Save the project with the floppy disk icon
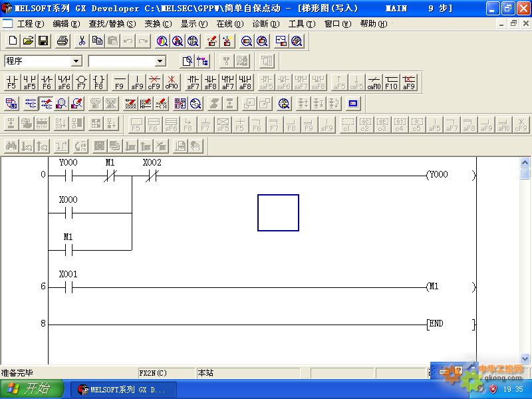The width and height of the screenshot is (532, 399). coord(43,41)
